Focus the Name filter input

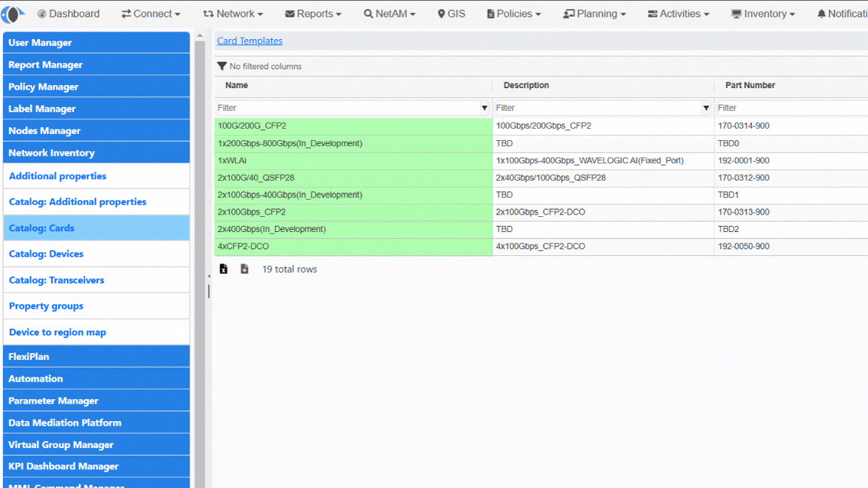tap(347, 108)
